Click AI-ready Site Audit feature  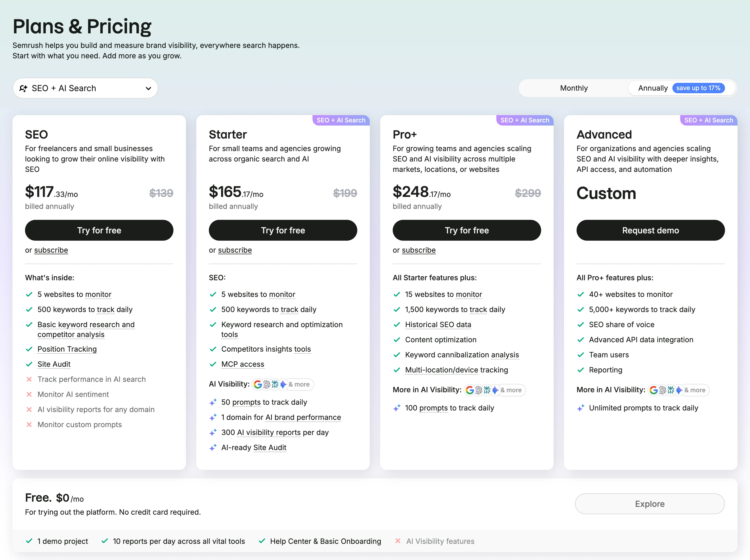[x=254, y=448]
